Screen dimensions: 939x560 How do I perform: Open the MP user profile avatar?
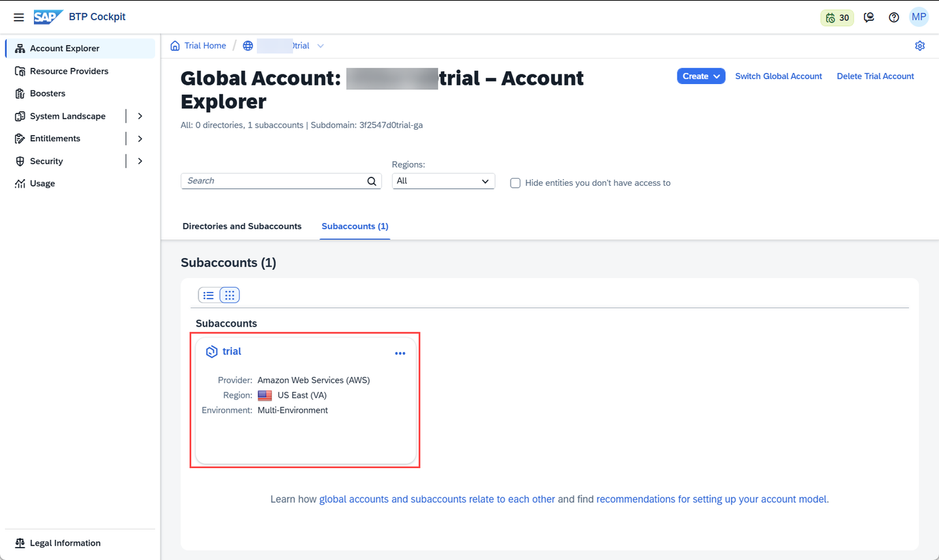[919, 18]
